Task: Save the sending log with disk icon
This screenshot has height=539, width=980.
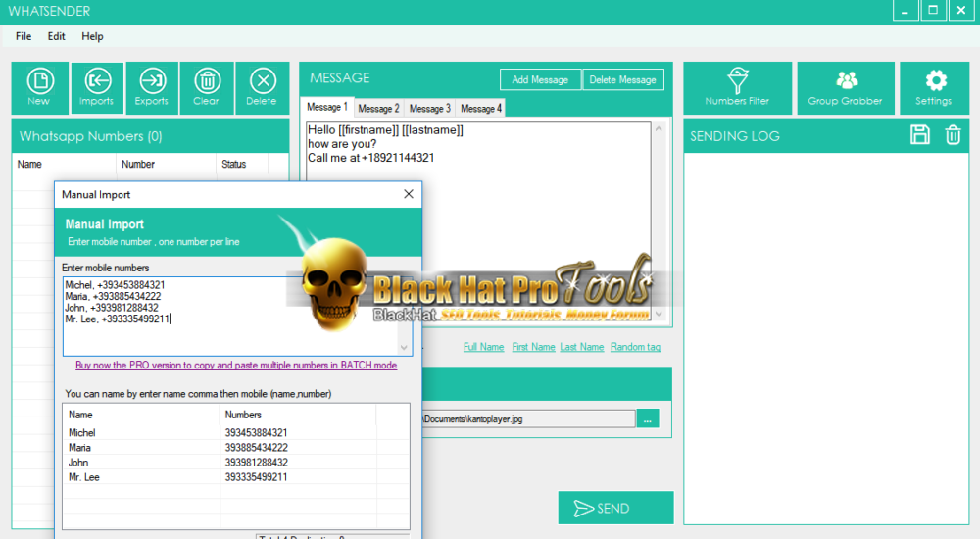Action: [920, 135]
